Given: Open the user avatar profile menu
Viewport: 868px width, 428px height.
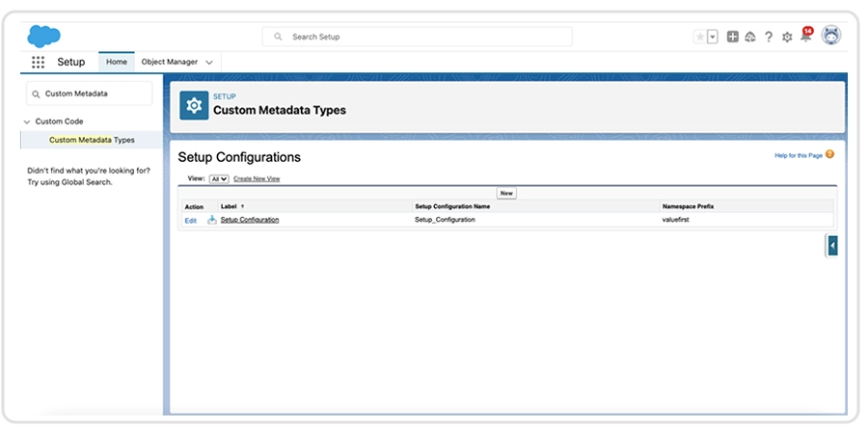Looking at the screenshot, I should coord(830,36).
